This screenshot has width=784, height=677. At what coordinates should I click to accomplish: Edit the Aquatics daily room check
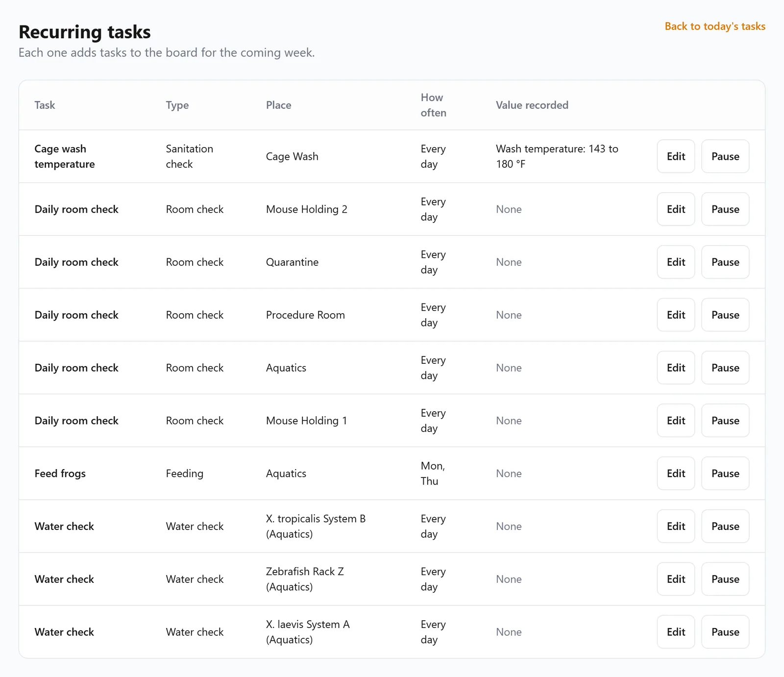[x=676, y=368]
